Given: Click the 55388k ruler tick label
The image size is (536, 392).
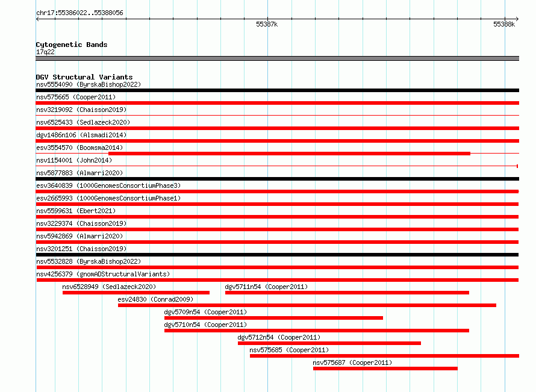Looking at the screenshot, I should pos(504,24).
